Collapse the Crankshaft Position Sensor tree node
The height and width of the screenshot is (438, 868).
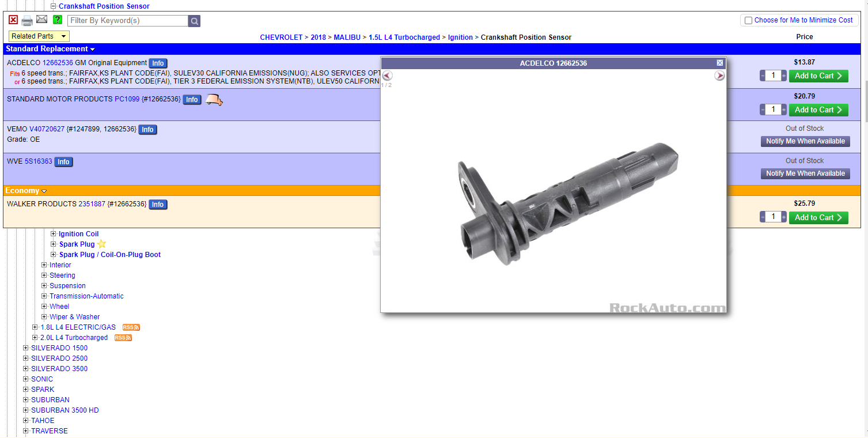click(x=54, y=6)
